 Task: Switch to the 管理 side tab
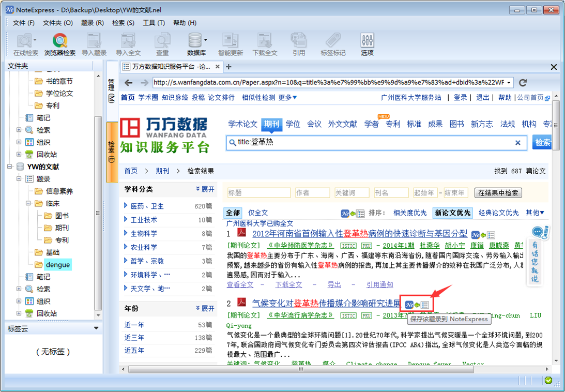click(x=111, y=90)
